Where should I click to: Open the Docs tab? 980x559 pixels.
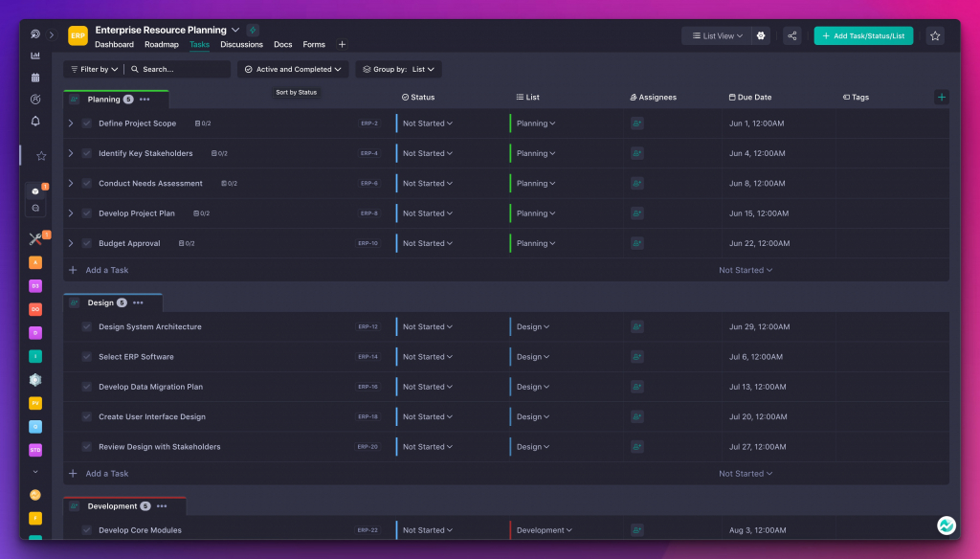coord(282,44)
